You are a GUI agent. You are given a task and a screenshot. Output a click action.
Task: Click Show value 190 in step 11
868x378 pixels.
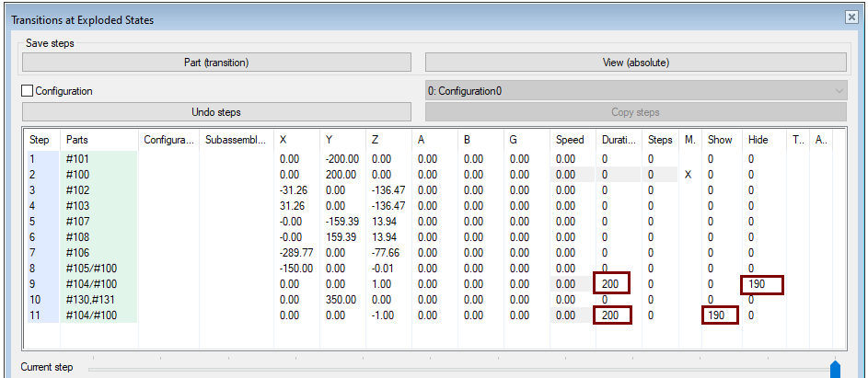tap(718, 315)
